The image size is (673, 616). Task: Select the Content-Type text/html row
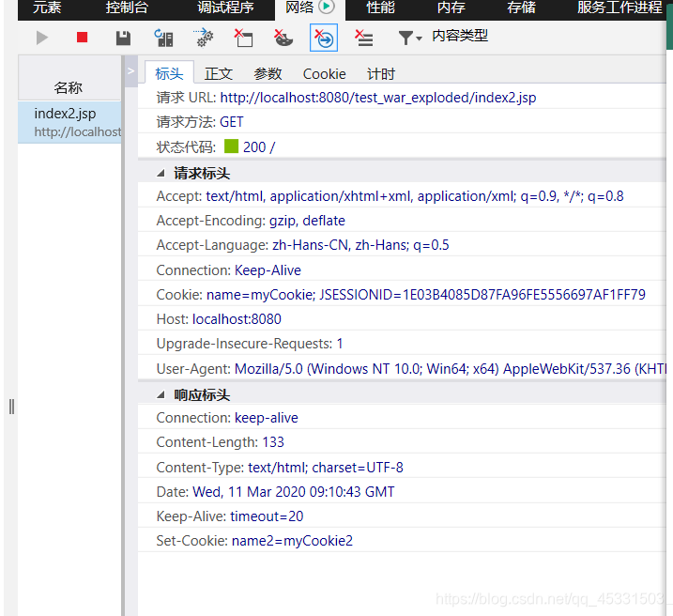tap(402, 467)
